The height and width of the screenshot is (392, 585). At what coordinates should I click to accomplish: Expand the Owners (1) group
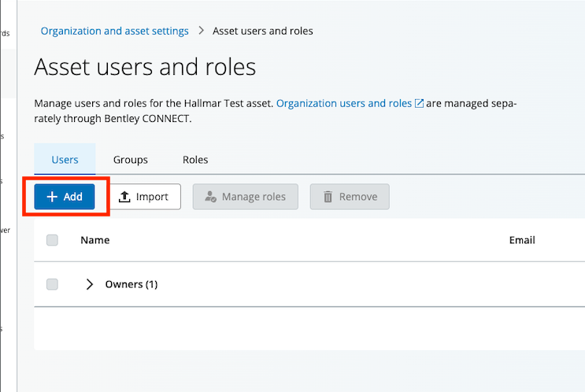89,284
